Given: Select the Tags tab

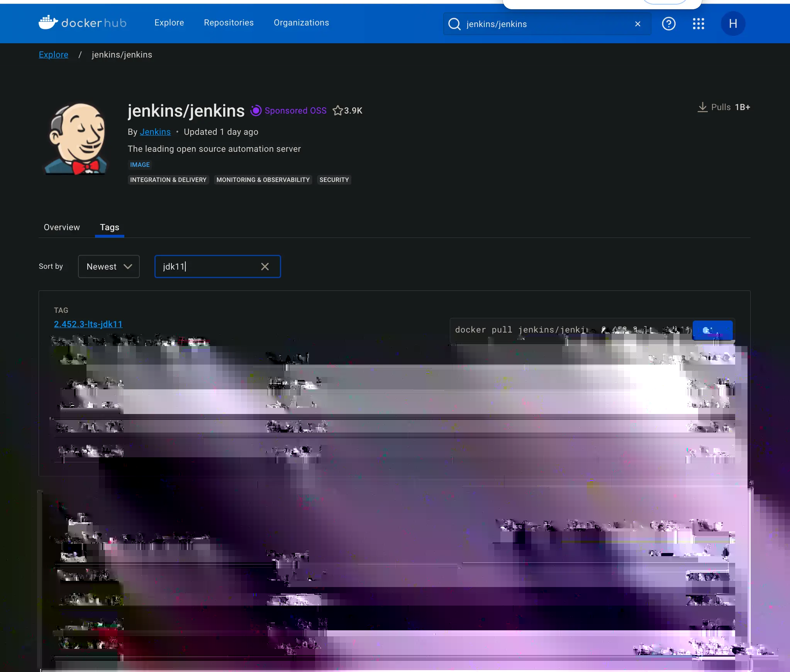Looking at the screenshot, I should click(110, 227).
